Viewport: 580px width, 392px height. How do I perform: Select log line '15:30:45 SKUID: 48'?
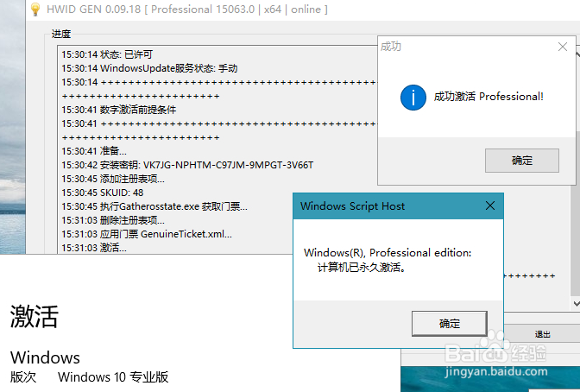103,193
